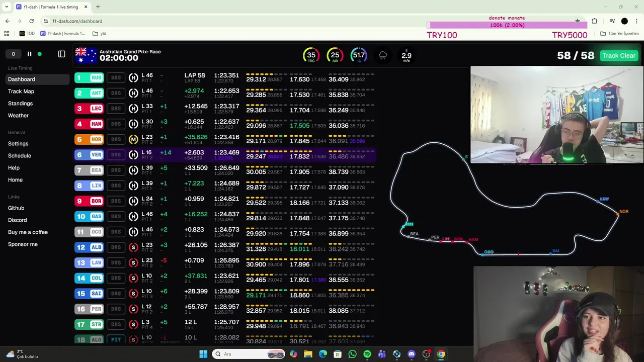
Task: Open Standings in the sidebar
Action: (x=20, y=103)
